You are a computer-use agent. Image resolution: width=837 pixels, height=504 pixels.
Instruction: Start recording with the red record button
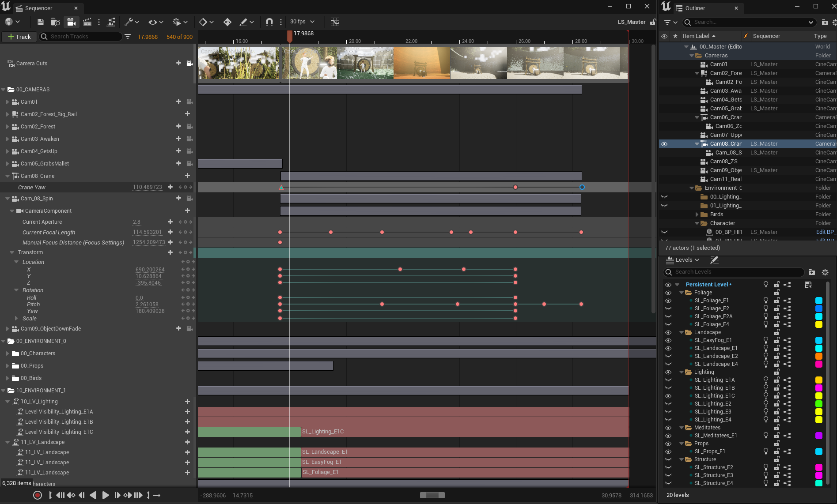(38, 495)
